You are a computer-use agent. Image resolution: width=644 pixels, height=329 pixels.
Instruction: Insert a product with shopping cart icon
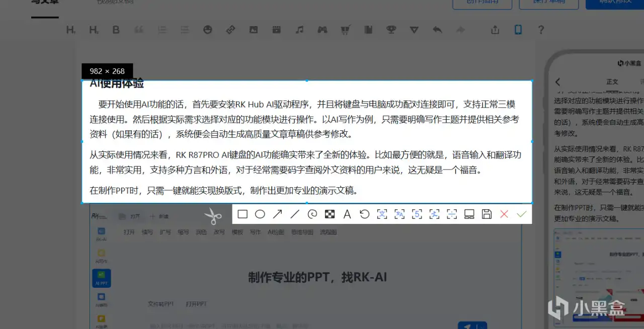click(345, 30)
